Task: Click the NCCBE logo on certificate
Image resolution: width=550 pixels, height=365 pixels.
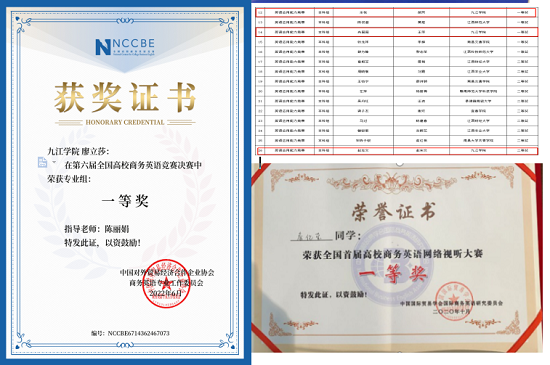Action: (125, 47)
